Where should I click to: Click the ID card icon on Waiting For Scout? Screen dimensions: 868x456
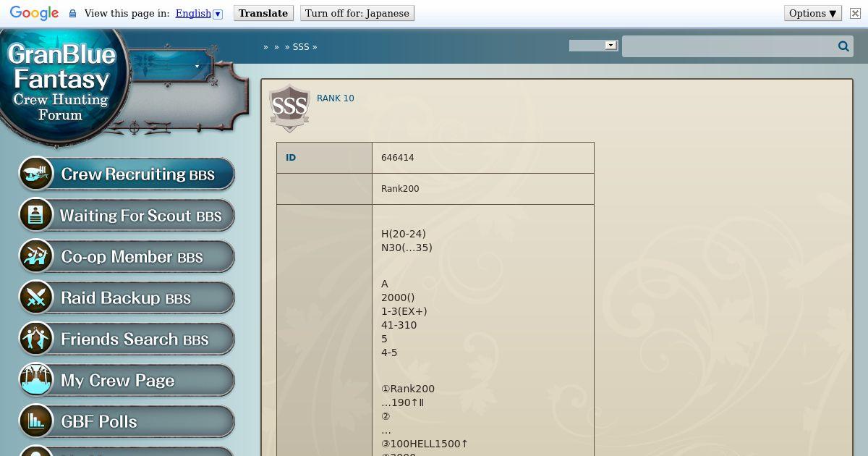tap(36, 216)
